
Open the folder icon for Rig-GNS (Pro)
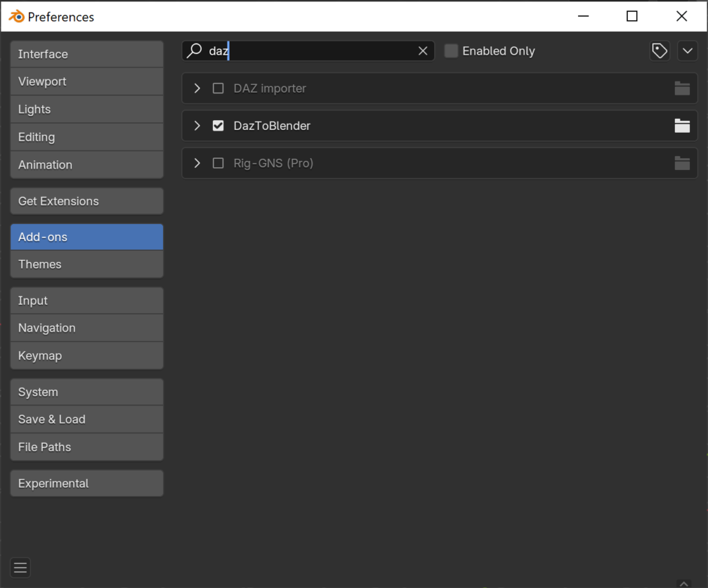click(x=682, y=163)
